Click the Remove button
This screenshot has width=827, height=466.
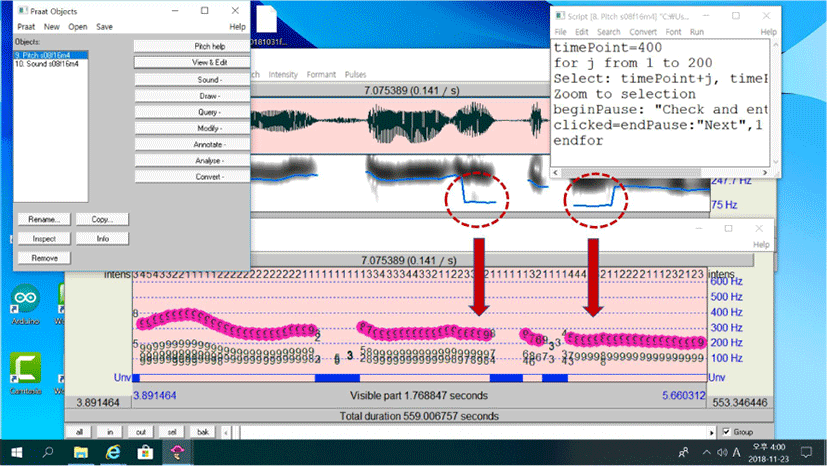click(44, 258)
